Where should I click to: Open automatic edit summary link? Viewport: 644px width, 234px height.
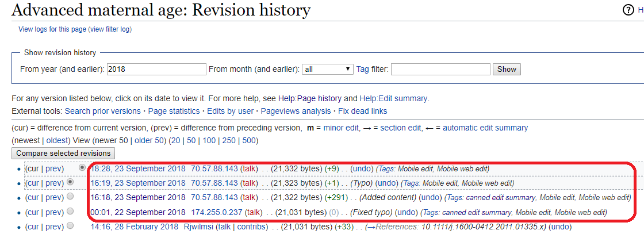pyautogui.click(x=485, y=128)
